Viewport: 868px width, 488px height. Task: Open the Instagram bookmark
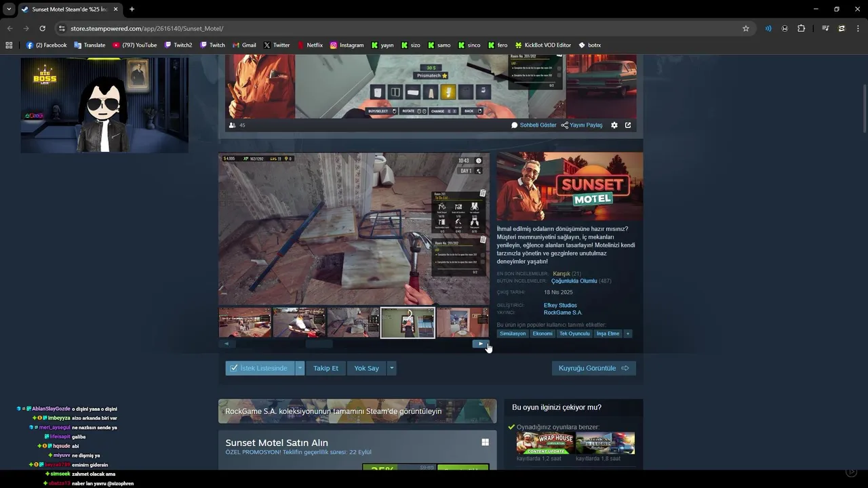[347, 45]
